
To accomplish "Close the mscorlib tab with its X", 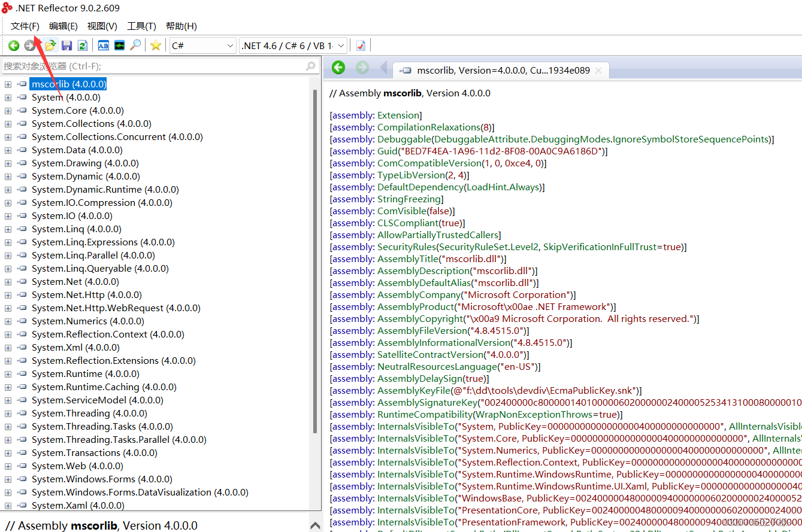I will [x=598, y=71].
